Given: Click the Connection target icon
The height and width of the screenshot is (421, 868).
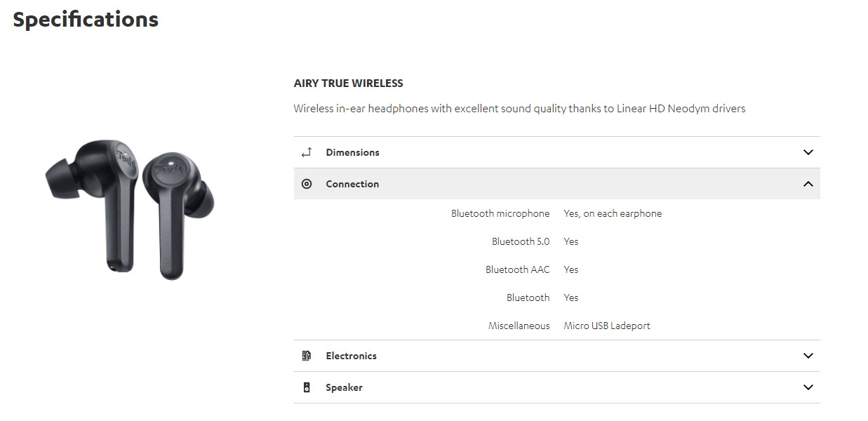Looking at the screenshot, I should [x=306, y=184].
